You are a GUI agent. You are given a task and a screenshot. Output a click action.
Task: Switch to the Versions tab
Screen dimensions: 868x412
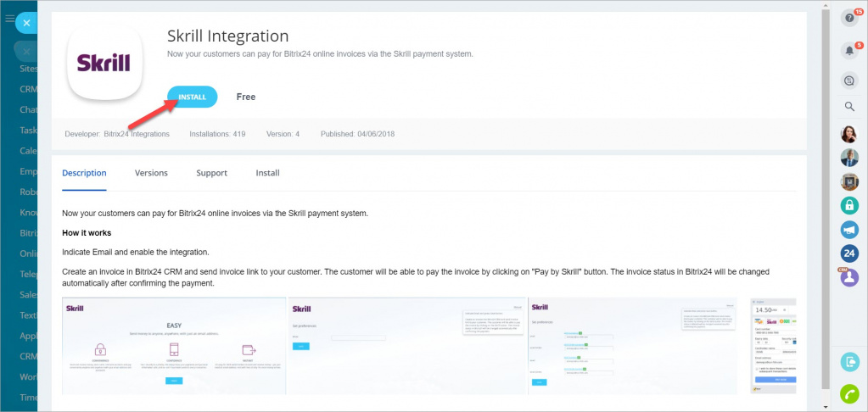(x=151, y=173)
